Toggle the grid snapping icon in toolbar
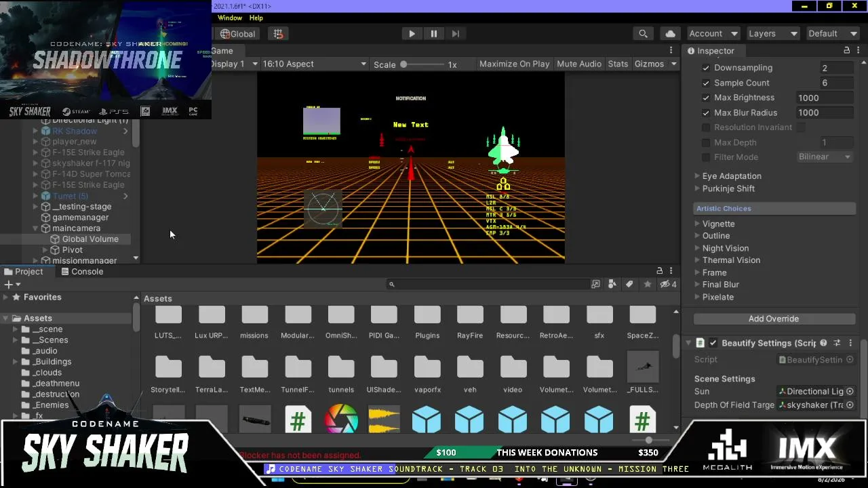The width and height of the screenshot is (868, 488). (278, 34)
